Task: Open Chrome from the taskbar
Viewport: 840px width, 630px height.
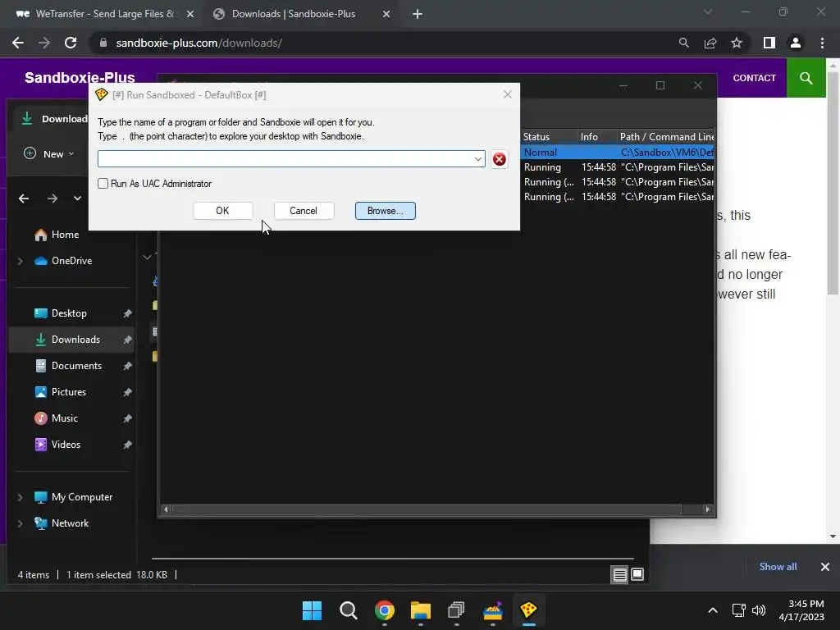Action: (385, 610)
